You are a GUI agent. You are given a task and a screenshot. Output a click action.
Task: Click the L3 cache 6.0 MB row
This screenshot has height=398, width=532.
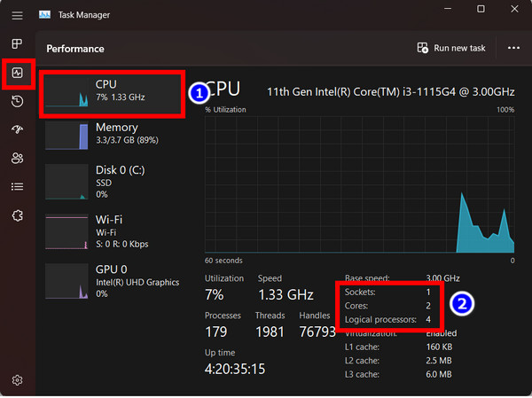point(398,375)
